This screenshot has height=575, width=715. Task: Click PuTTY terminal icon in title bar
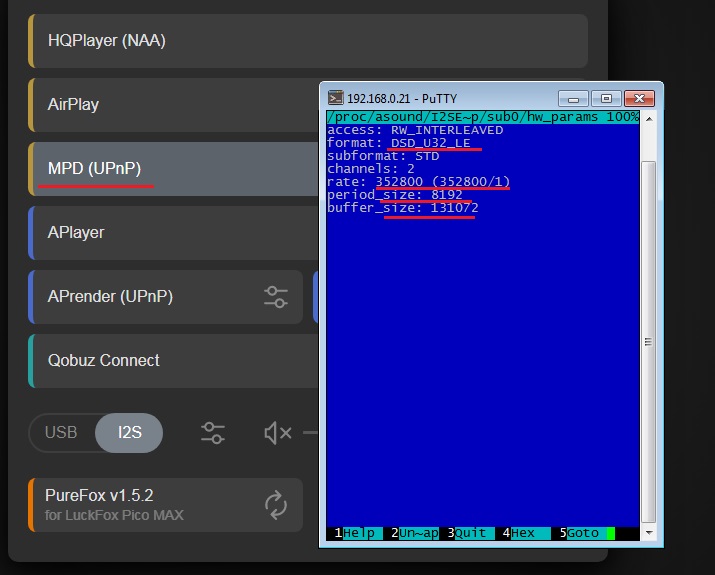338,98
